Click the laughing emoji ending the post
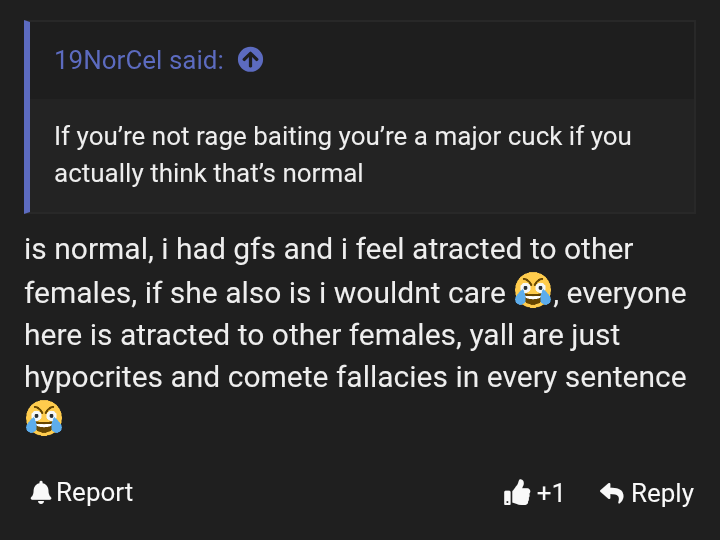 (x=44, y=418)
